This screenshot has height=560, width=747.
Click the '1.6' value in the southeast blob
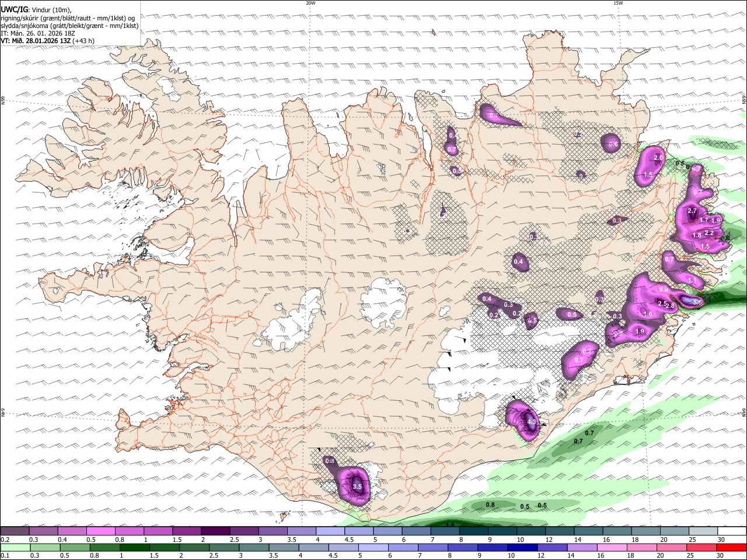point(648,314)
